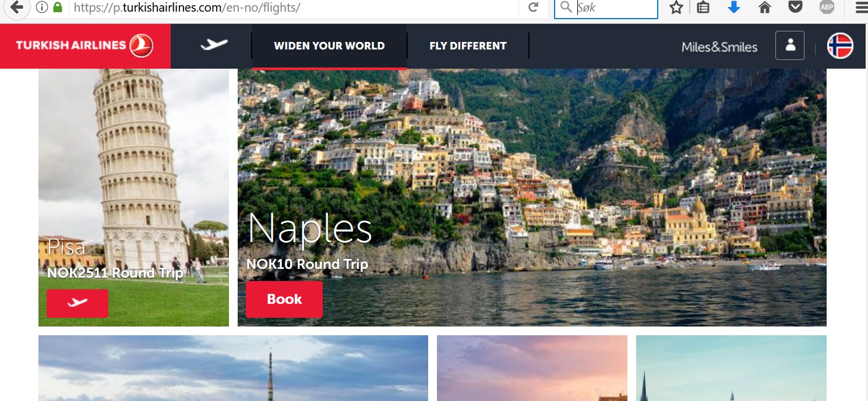Go to the browser home icon

coord(764,8)
